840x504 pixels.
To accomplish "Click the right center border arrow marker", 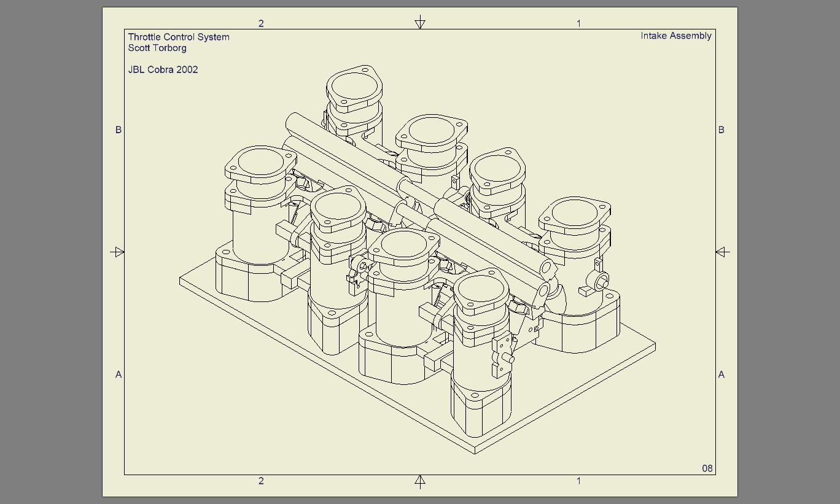I will (722, 252).
